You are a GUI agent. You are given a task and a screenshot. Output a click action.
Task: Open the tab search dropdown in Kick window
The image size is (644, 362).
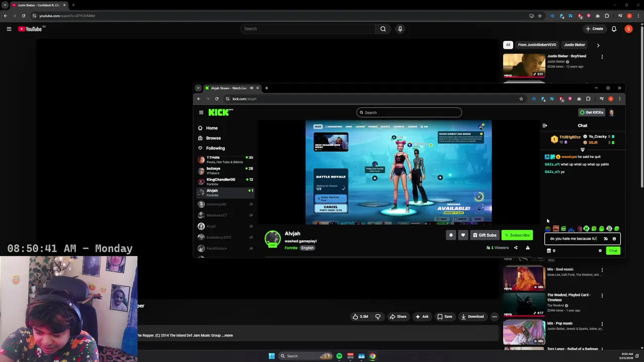tap(198, 88)
